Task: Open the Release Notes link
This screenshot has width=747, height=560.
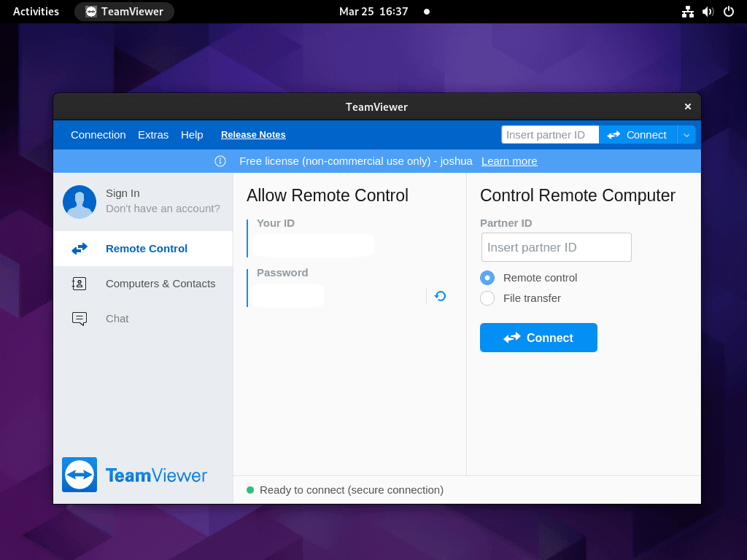Action: point(252,135)
